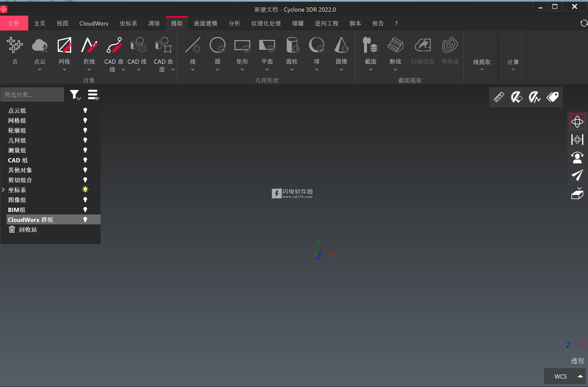The image size is (588, 387).
Task: Open dropdown arrow under 点云
Action: [40, 70]
